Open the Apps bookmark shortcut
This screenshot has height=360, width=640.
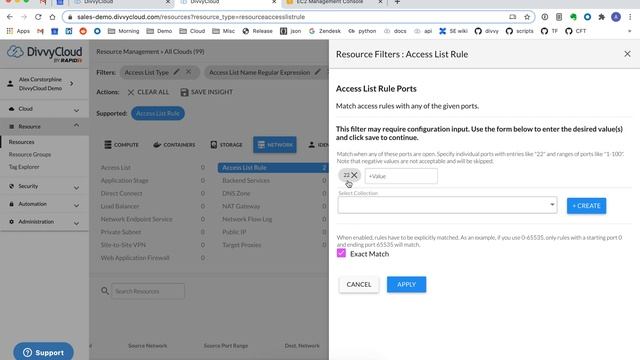point(18,31)
